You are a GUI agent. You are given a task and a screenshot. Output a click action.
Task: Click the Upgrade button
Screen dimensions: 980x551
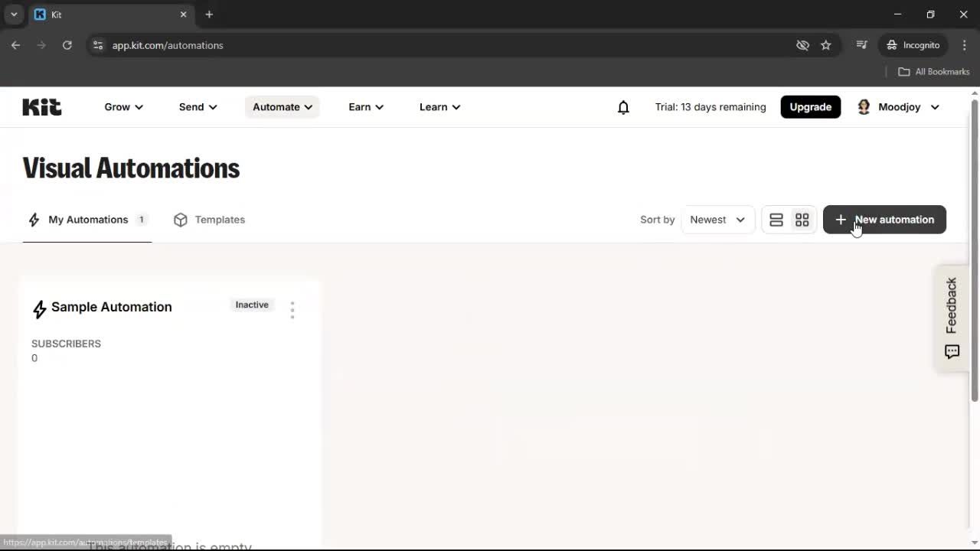click(x=810, y=107)
